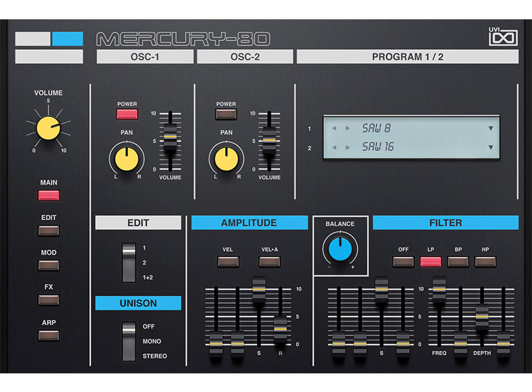
Task: Open the MOD page button
Action: 49,265
